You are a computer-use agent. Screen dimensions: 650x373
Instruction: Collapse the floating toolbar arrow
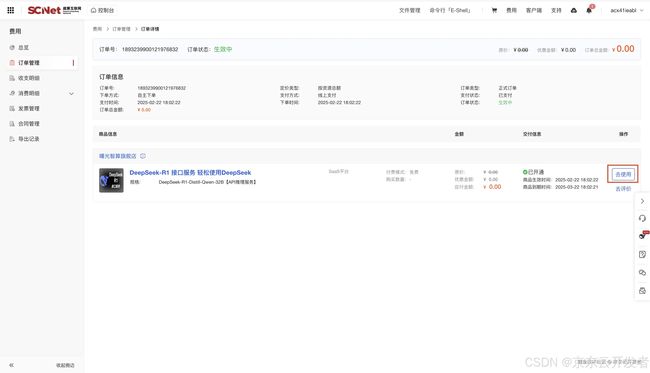pyautogui.click(x=642, y=201)
